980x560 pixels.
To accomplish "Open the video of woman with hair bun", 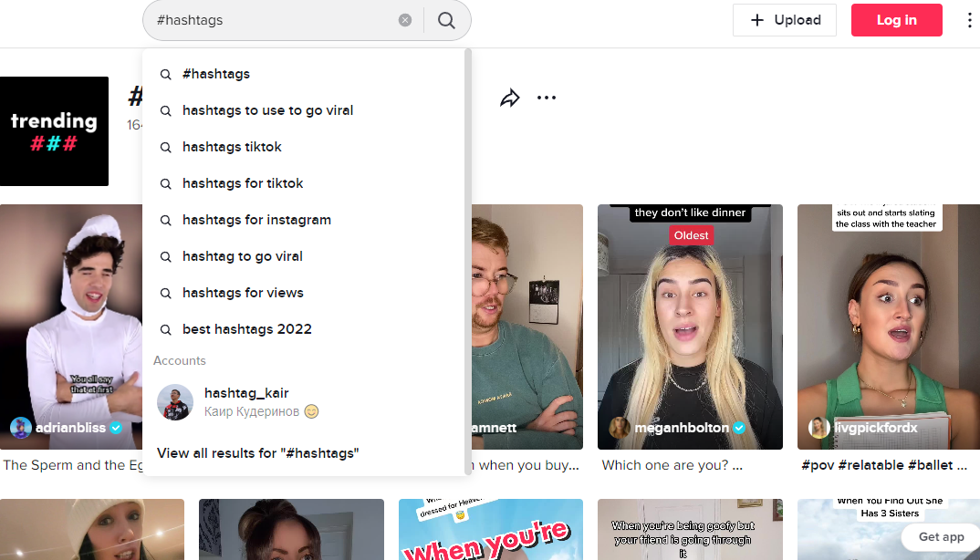I will pyautogui.click(x=291, y=529).
